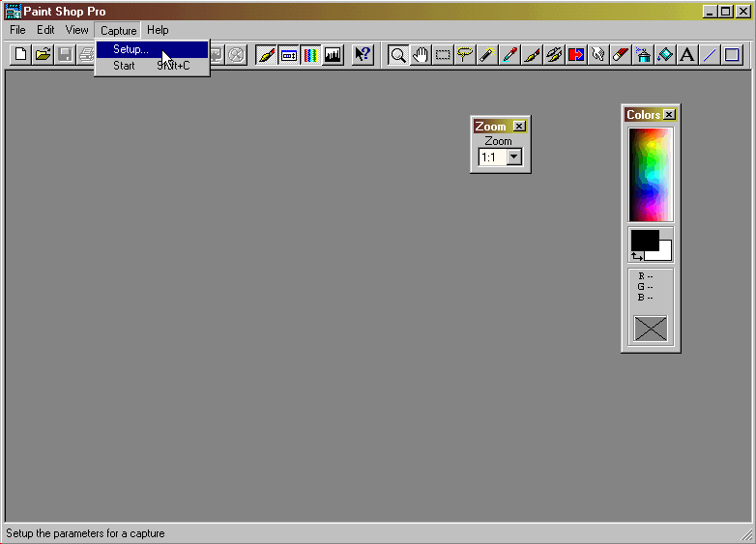
Task: Open the Help menu
Action: [x=158, y=30]
